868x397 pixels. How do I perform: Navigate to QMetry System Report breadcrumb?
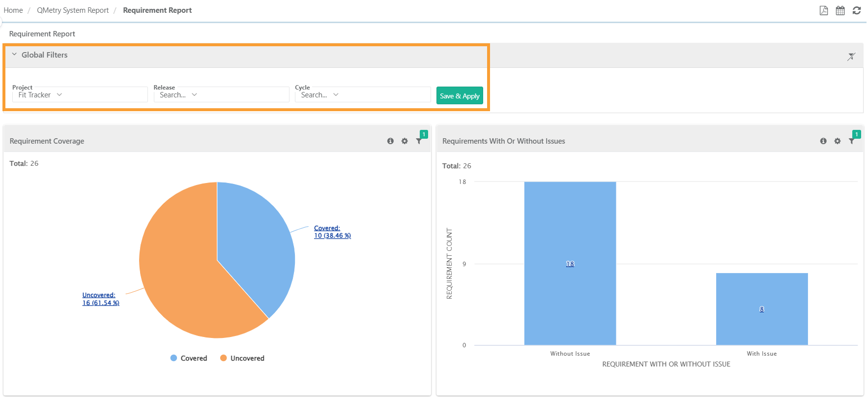click(73, 10)
